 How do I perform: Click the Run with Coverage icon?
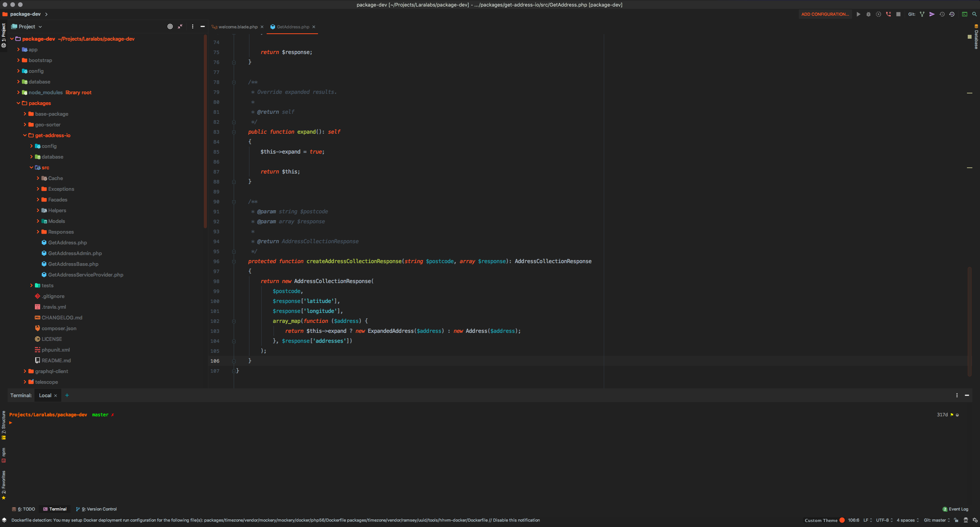[878, 14]
